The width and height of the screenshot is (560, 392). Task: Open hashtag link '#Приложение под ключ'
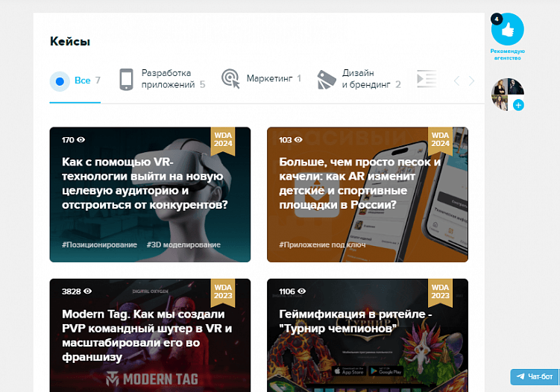click(322, 245)
